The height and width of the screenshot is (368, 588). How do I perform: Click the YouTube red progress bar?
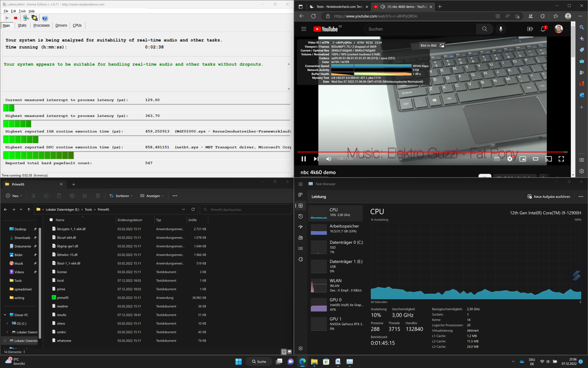(x=429, y=152)
